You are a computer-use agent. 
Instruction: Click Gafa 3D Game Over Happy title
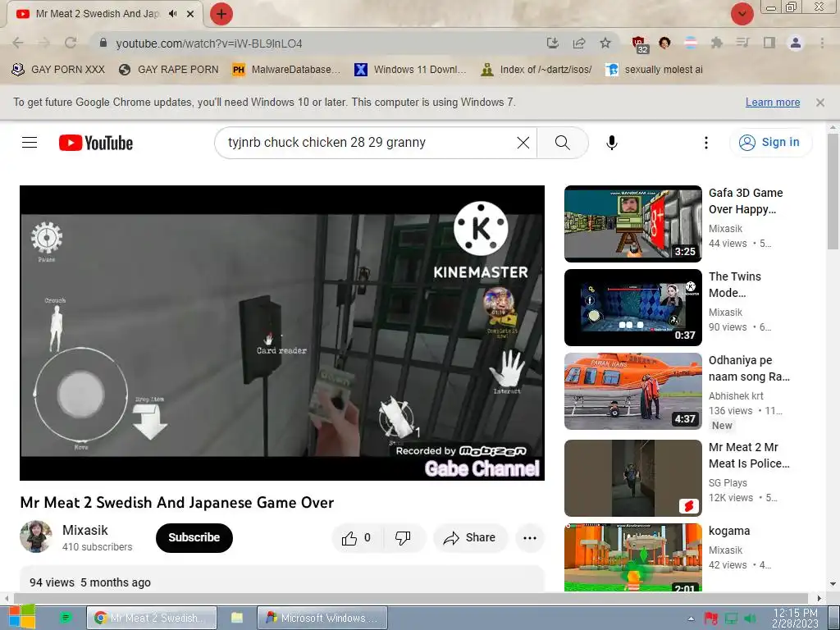coord(746,201)
